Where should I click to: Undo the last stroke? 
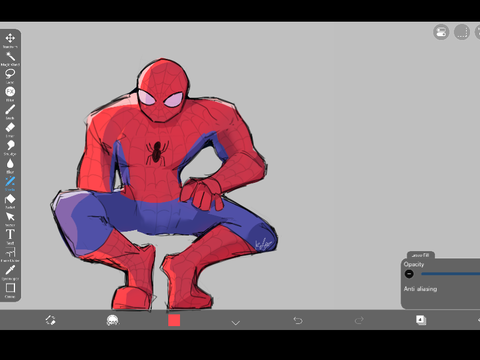298,320
